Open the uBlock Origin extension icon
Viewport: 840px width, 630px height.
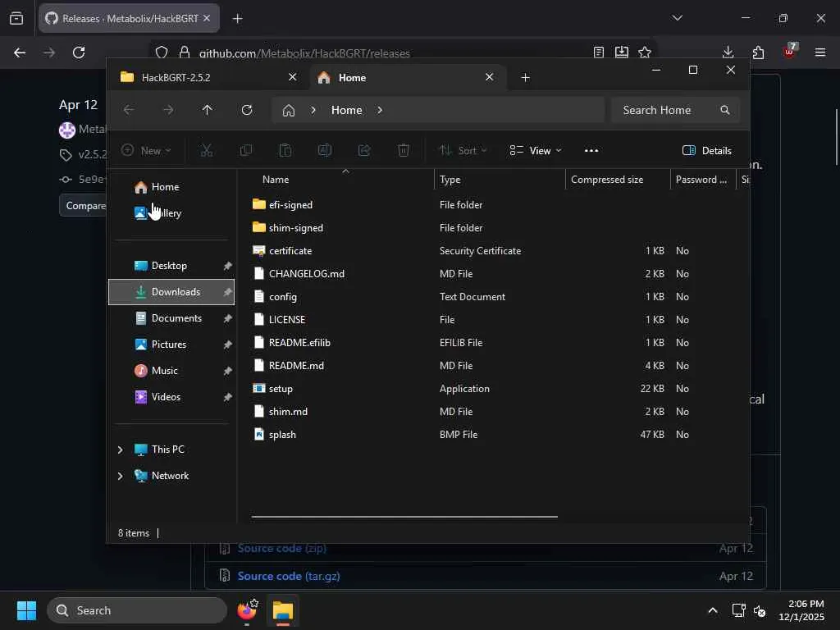pyautogui.click(x=790, y=51)
